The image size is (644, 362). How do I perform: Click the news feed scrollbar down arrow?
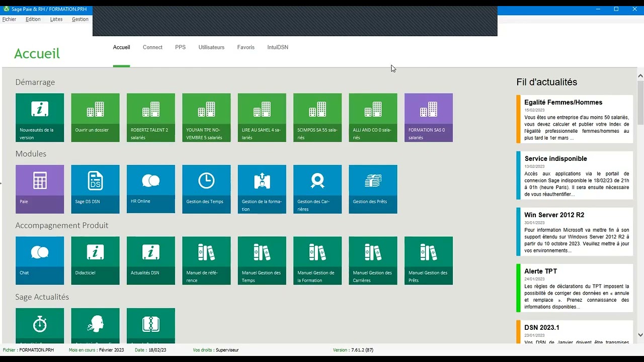click(x=640, y=335)
